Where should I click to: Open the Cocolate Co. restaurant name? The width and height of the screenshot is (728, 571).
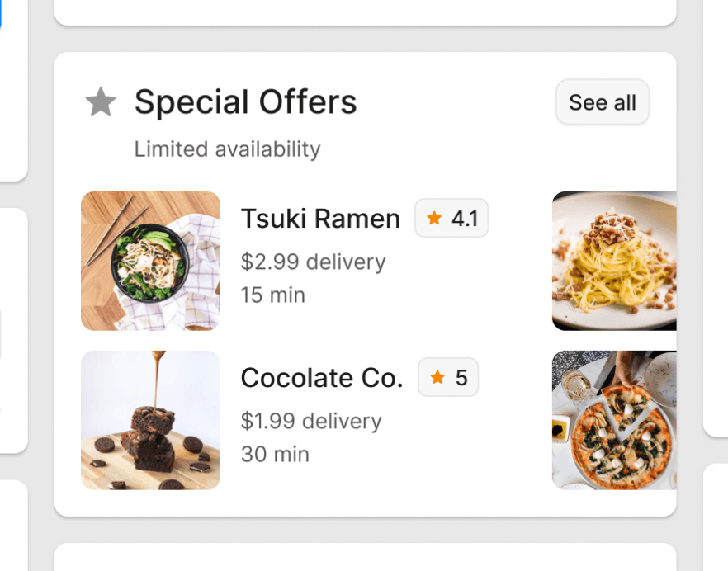tap(322, 378)
